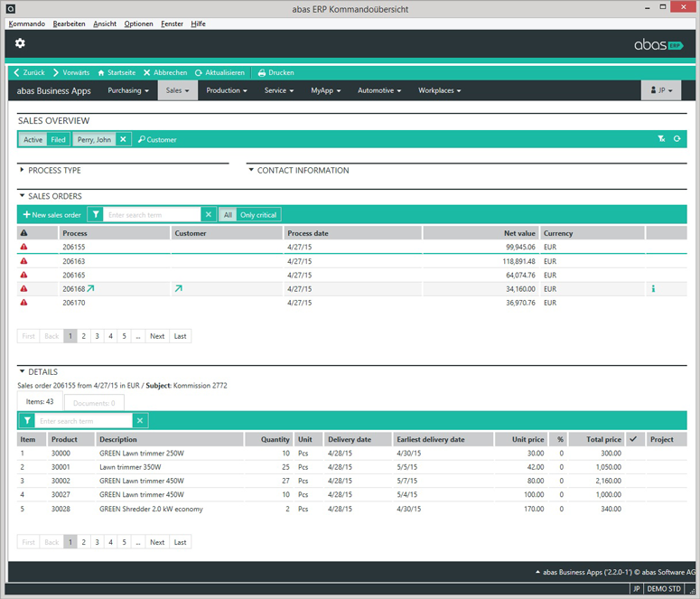Switch to the Items: 43 tab
Viewport: 700px width, 599px height.
coord(40,401)
